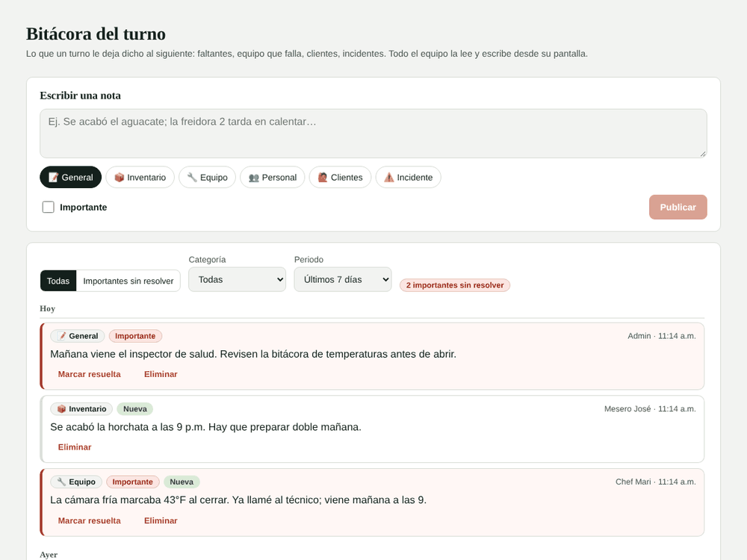747x560 pixels.
Task: Delete the inspector de salud note
Action: (x=161, y=374)
